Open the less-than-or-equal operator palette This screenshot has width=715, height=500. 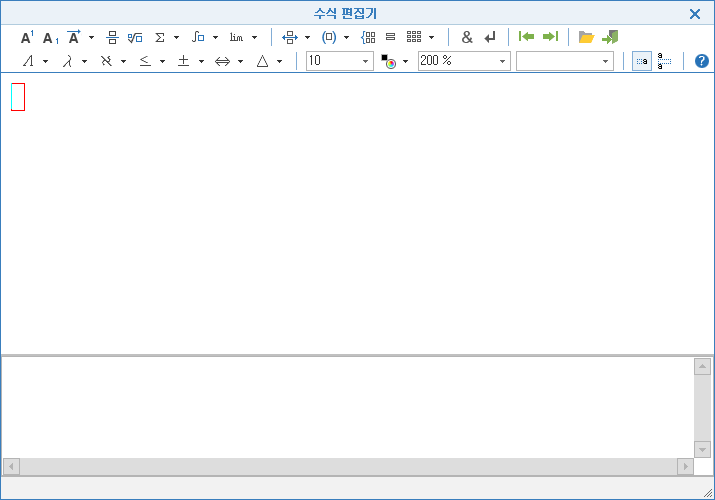click(145, 61)
